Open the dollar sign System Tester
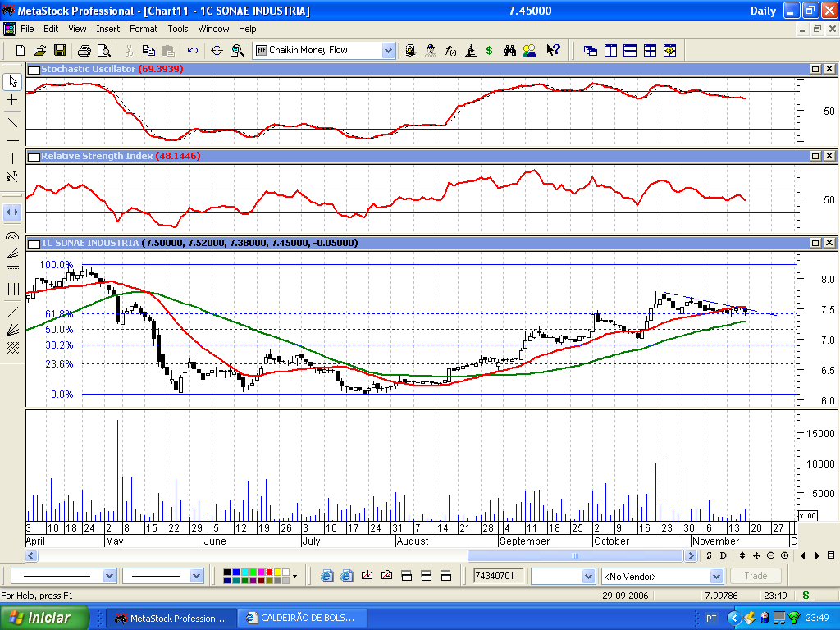Image resolution: width=840 pixels, height=630 pixels. (x=489, y=50)
